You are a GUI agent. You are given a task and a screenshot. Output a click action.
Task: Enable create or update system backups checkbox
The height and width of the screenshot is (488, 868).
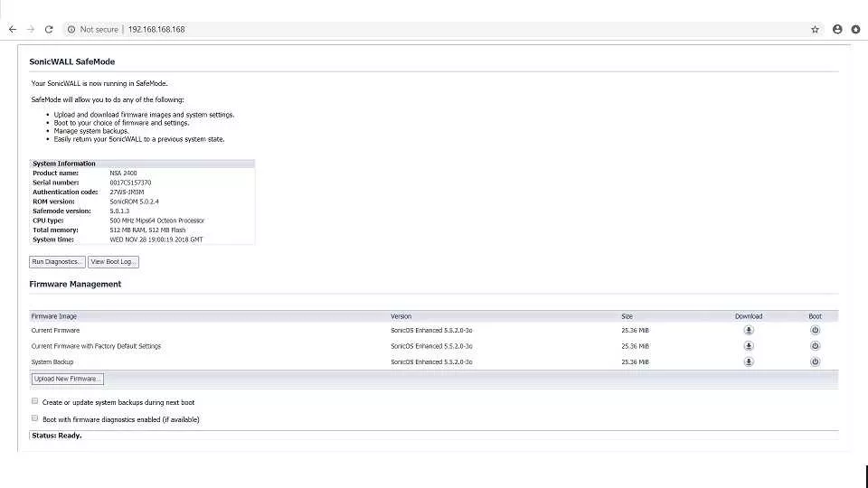35,401
